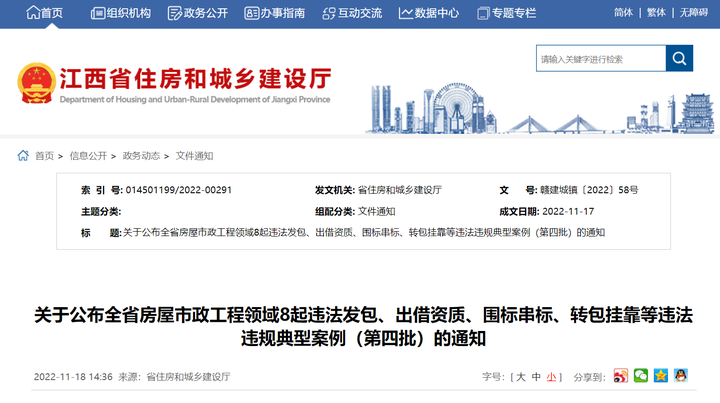
Task: Click index number 014501199/2022-00291
Action: coord(179,190)
